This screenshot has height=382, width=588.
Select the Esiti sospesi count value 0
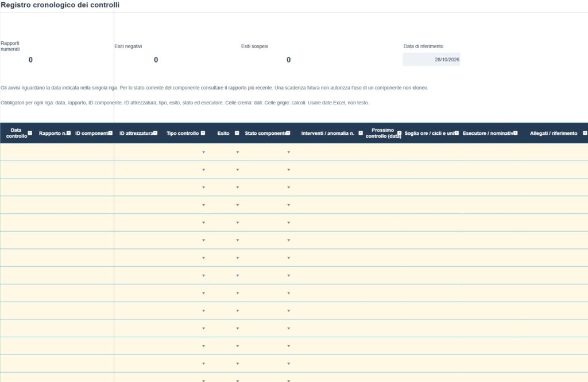point(288,60)
